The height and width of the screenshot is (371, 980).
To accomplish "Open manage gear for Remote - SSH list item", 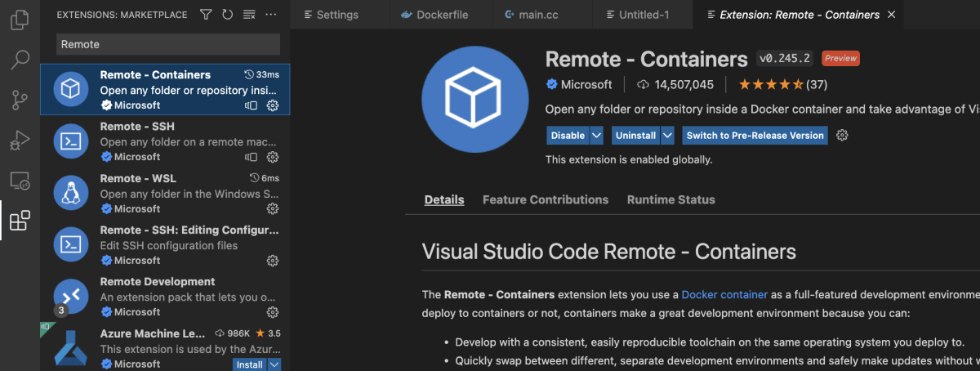I will click(273, 157).
